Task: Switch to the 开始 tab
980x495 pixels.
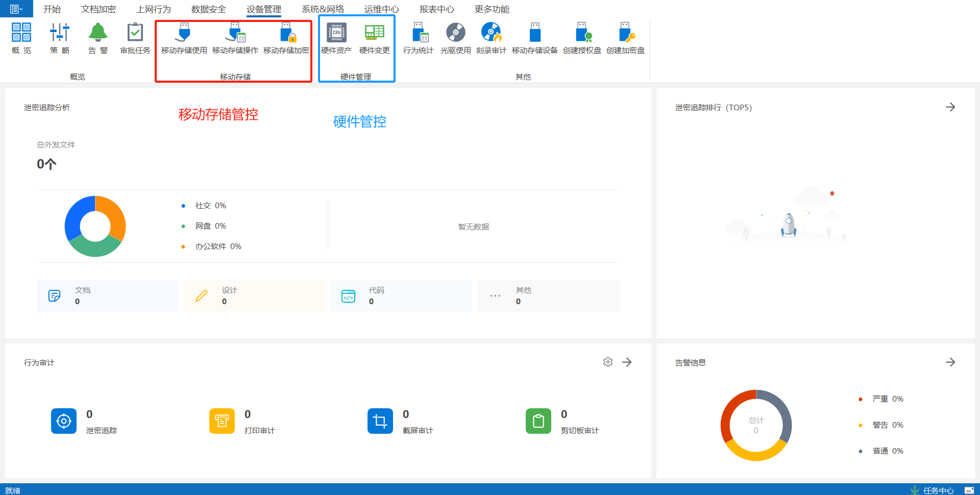Action: [x=52, y=9]
